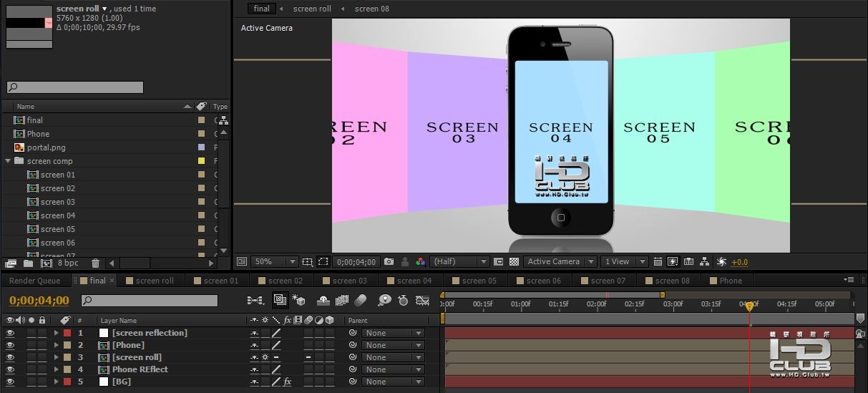This screenshot has width=868, height=393.
Task: Expand the [screen roll] layer properties
Action: [57, 357]
